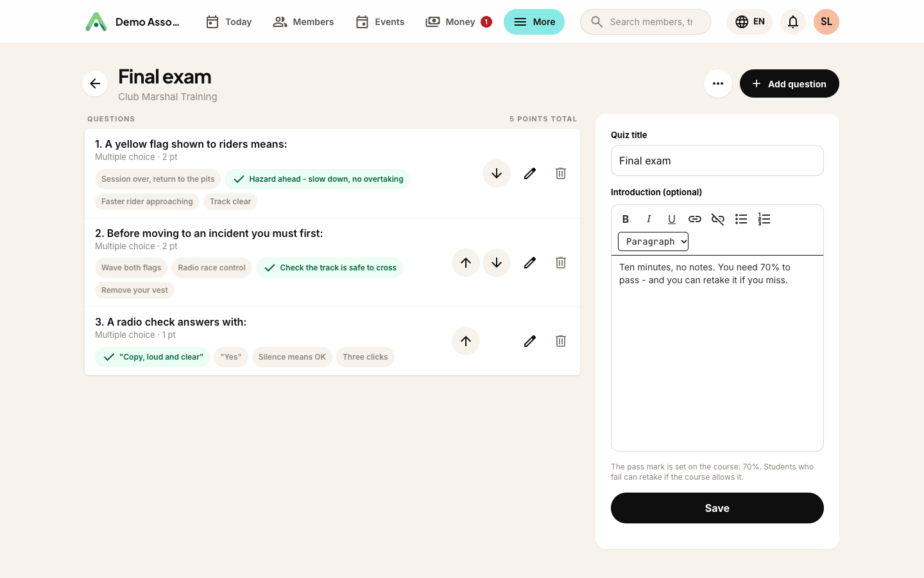Toggle underline formatting

coord(672,219)
